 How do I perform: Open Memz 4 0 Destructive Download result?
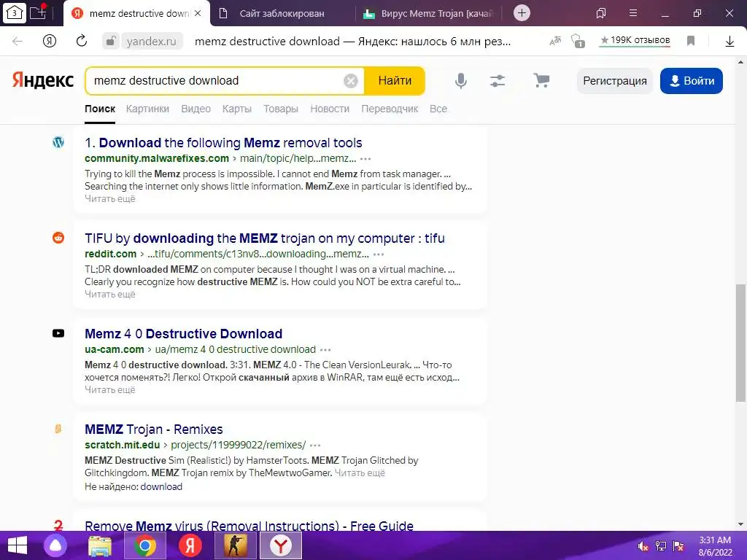[x=183, y=334]
